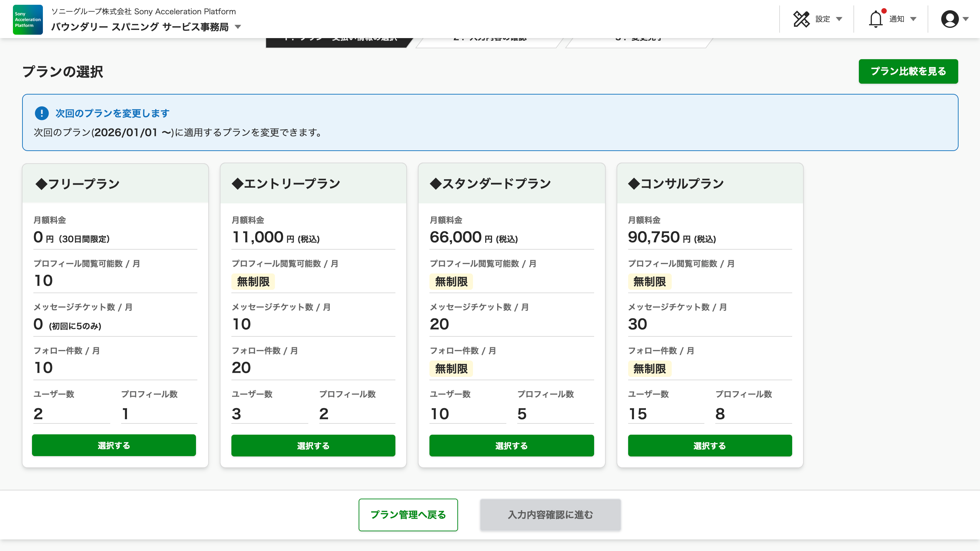The height and width of the screenshot is (551, 980).
Task: Expand the 設定 dropdown arrow
Action: (839, 19)
